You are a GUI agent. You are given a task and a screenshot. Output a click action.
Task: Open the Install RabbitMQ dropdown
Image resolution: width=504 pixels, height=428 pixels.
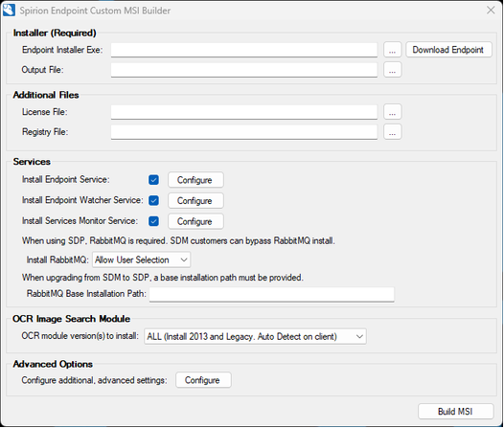point(142,259)
